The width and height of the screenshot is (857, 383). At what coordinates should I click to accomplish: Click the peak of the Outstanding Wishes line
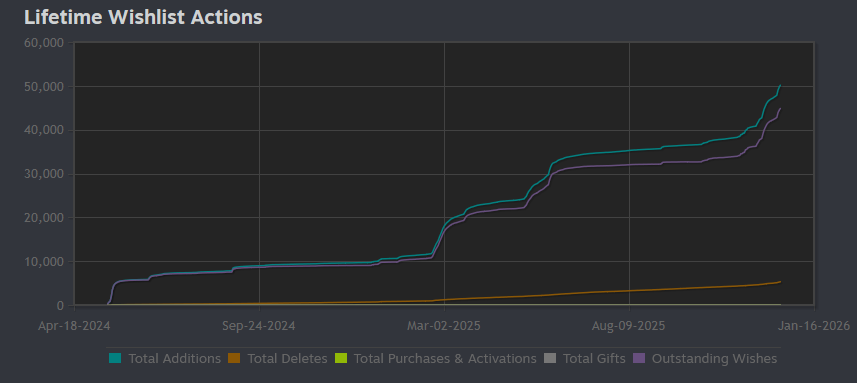click(x=780, y=108)
